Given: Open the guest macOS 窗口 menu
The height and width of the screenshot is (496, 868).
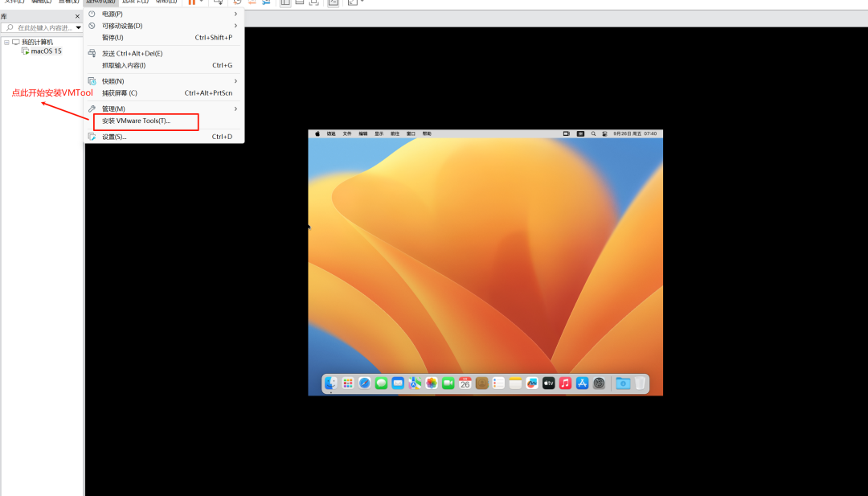Looking at the screenshot, I should coord(411,133).
